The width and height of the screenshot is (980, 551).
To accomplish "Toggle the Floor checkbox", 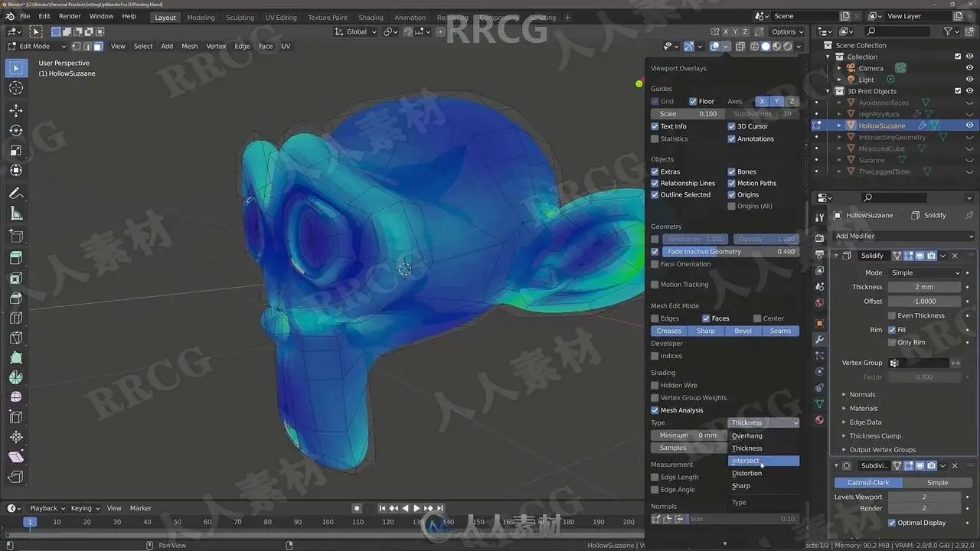I will click(x=693, y=101).
